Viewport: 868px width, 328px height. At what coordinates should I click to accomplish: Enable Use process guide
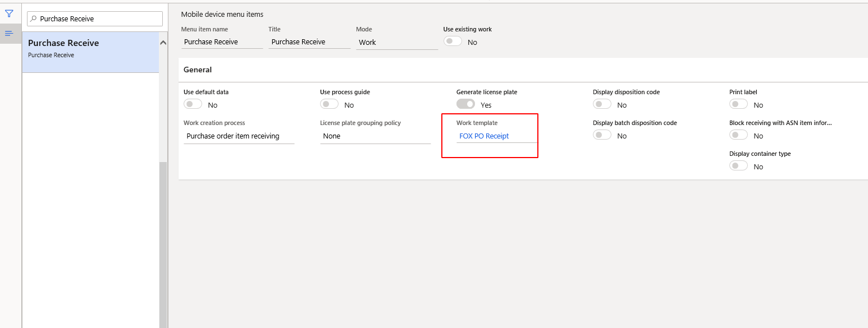tap(329, 104)
